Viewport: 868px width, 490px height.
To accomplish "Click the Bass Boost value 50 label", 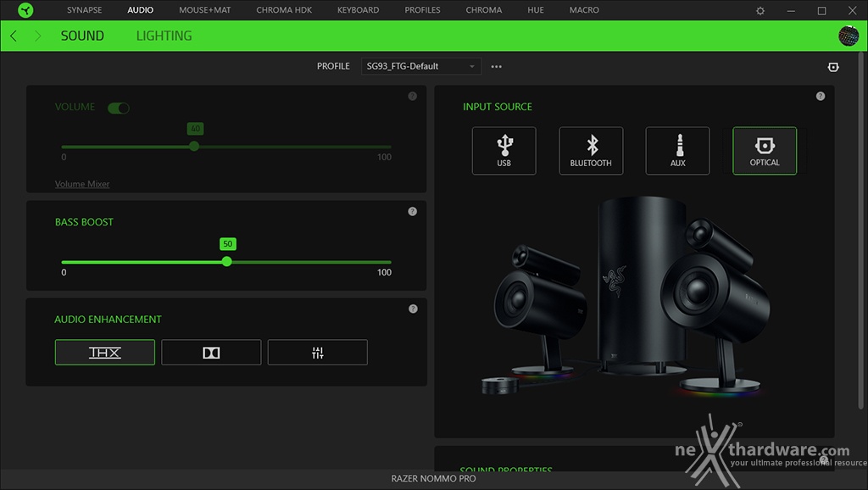I will 227,244.
